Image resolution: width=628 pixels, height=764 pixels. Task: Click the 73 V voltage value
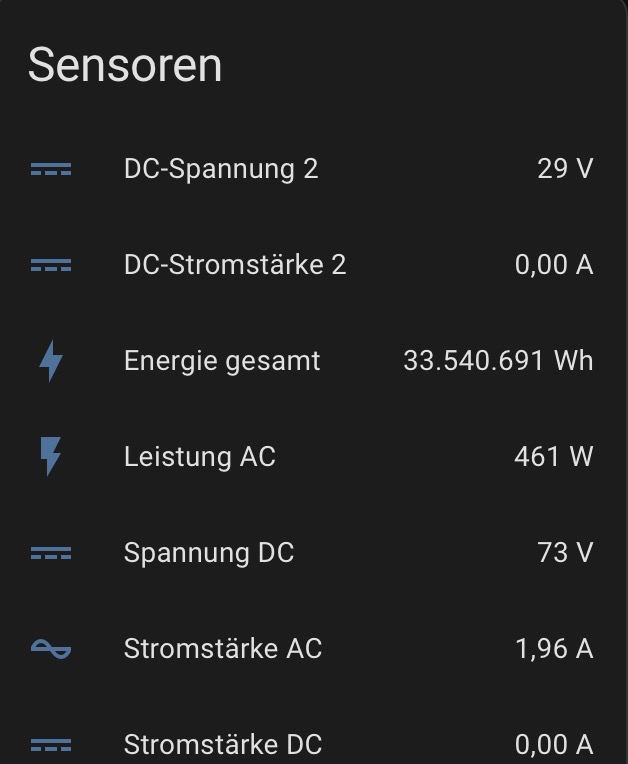pos(565,553)
